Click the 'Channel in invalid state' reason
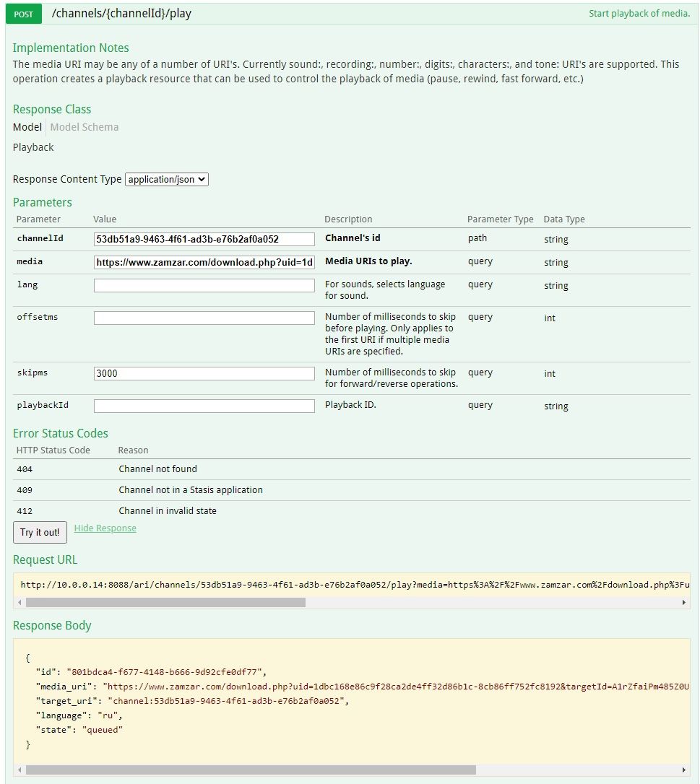Screen dimensions: 700x784 pos(168,511)
